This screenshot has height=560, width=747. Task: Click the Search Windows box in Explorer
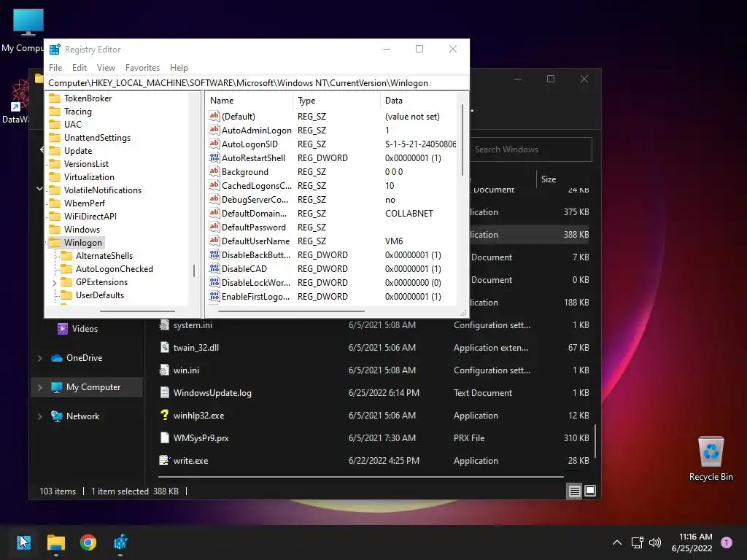coord(531,149)
